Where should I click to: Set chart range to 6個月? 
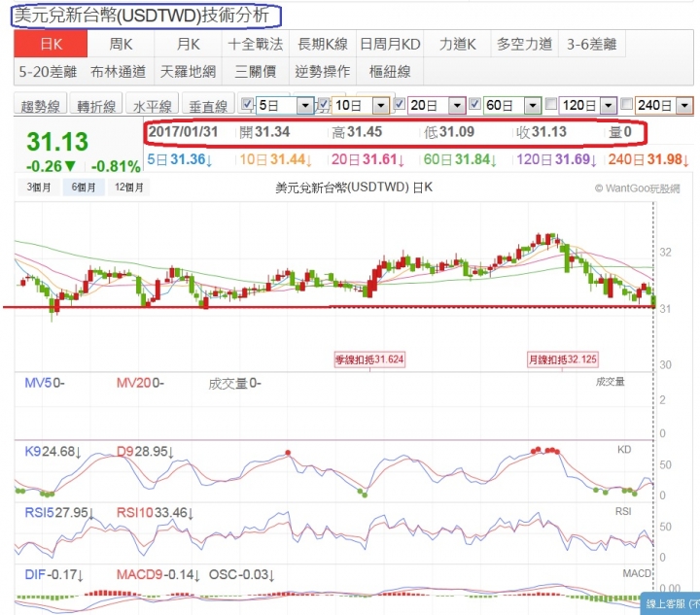coord(84,188)
